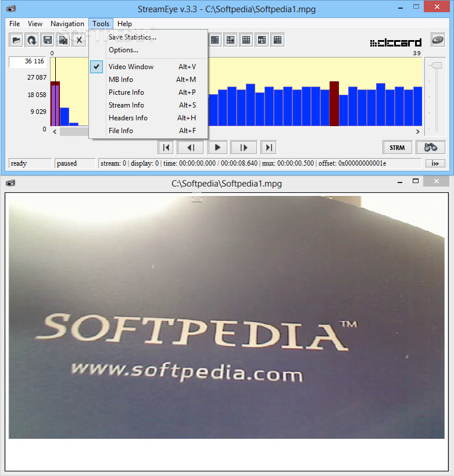
Task: Choose Save Statistics... from Tools menu
Action: point(148,37)
